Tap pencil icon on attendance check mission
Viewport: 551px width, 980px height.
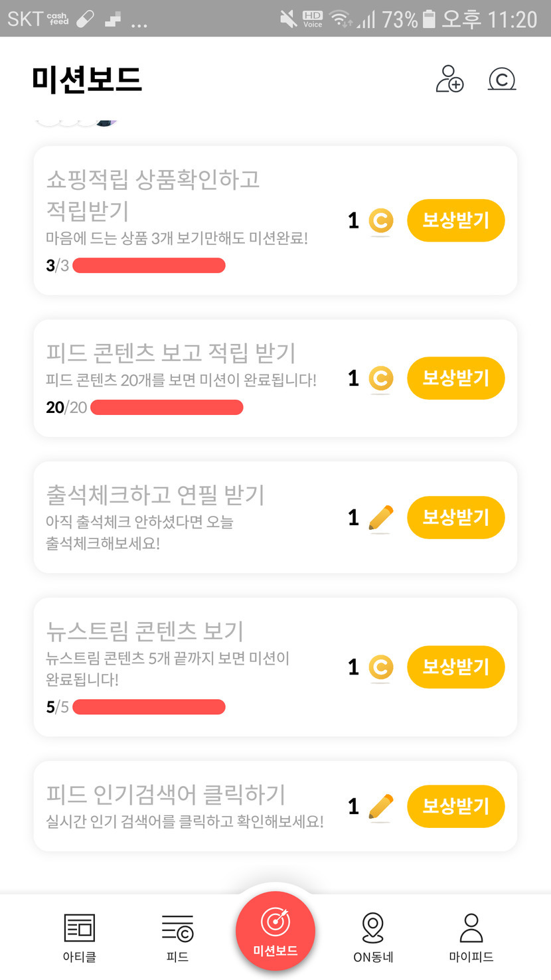[x=380, y=518]
